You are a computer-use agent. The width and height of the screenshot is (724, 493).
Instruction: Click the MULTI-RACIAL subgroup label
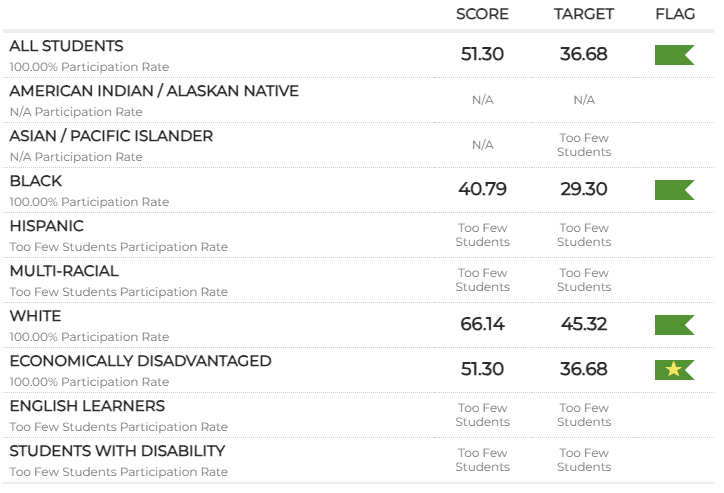click(64, 271)
